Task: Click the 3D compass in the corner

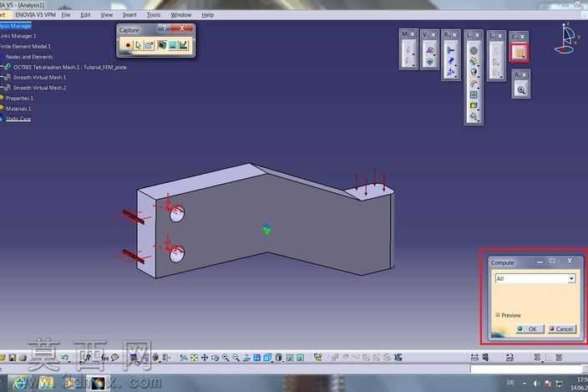Action: pyautogui.click(x=566, y=38)
